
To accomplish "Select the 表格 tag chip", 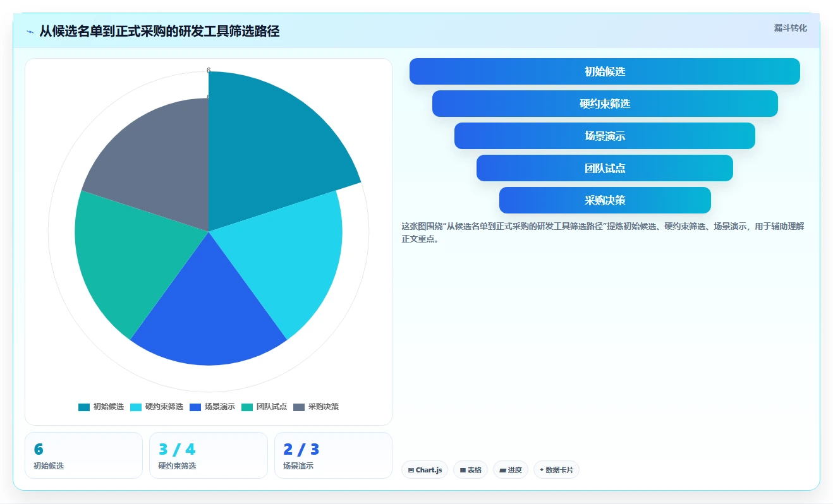I will pyautogui.click(x=470, y=470).
